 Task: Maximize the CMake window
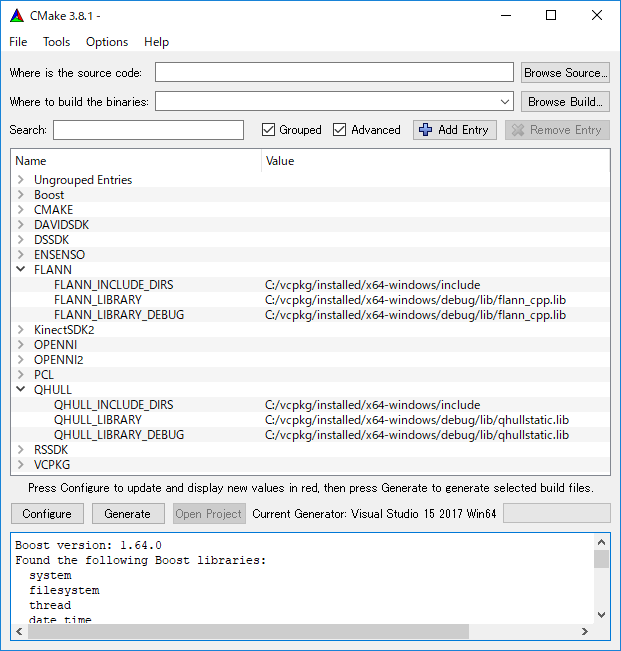551,16
